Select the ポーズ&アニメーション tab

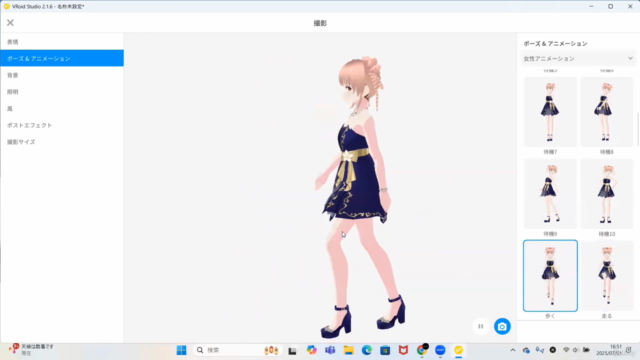(x=62, y=58)
